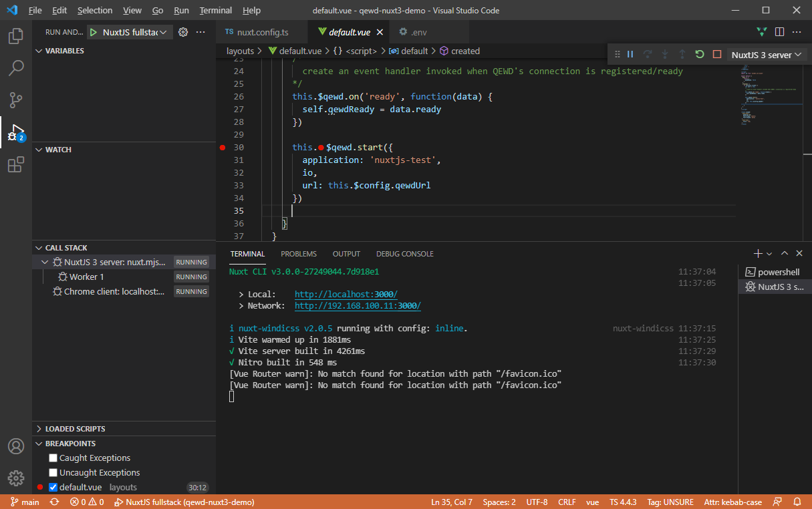Select the Chrome client call stack entry
Image resolution: width=812 pixels, height=509 pixels.
click(x=124, y=291)
